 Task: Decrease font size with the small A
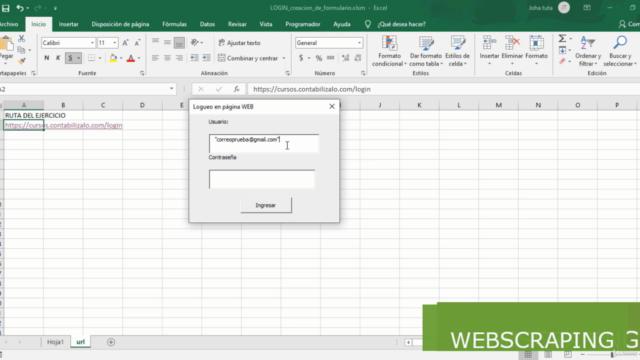pyautogui.click(x=137, y=43)
